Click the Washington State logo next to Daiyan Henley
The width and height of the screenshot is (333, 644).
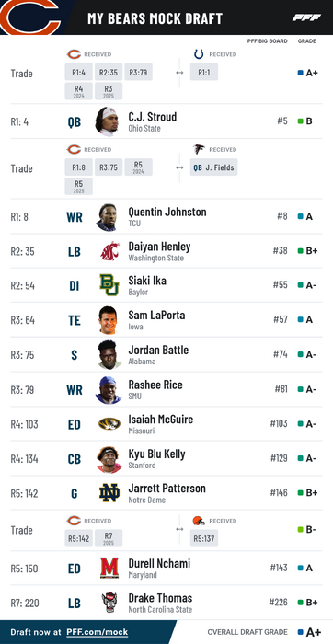tap(109, 251)
